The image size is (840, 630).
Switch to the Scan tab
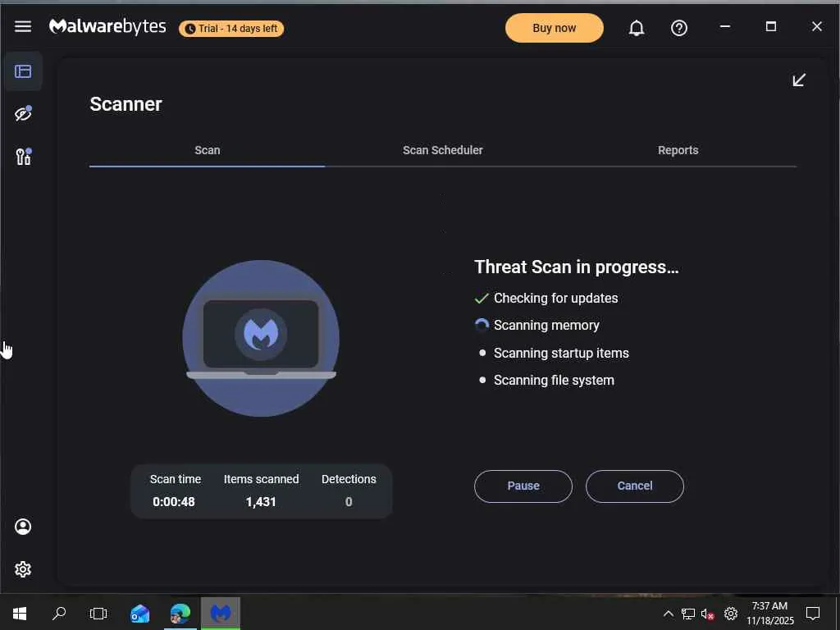pos(207,151)
